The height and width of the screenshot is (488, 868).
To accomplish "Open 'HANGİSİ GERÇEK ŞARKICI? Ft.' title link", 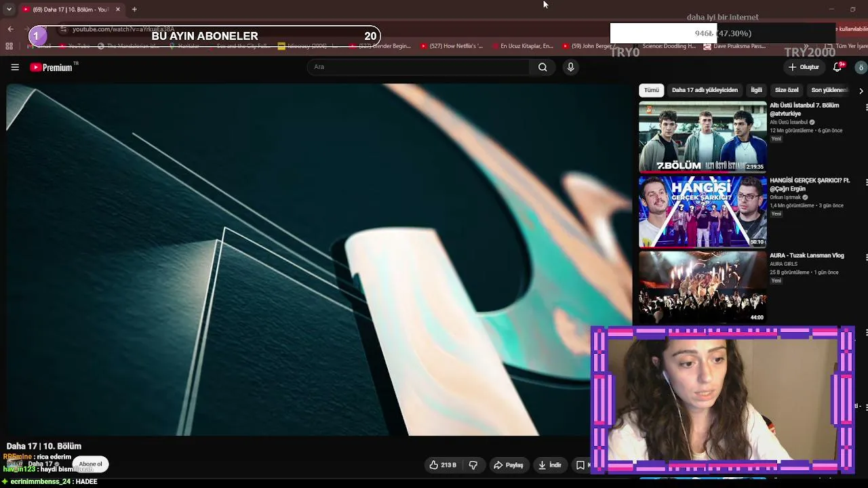I will [x=810, y=184].
